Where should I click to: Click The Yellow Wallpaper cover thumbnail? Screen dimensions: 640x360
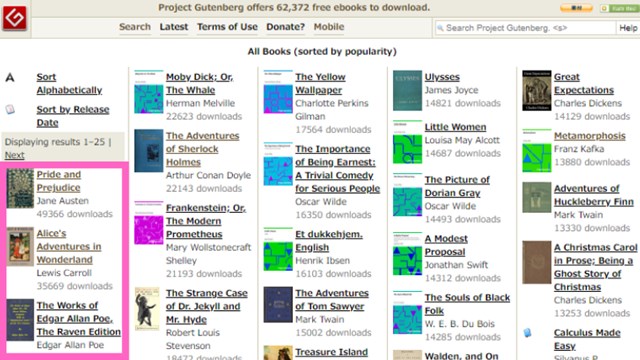pos(278,92)
